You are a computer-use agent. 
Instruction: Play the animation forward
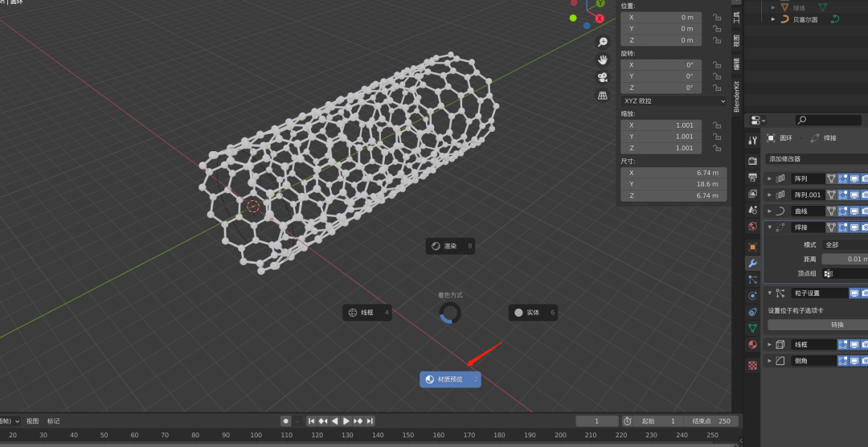[346, 421]
